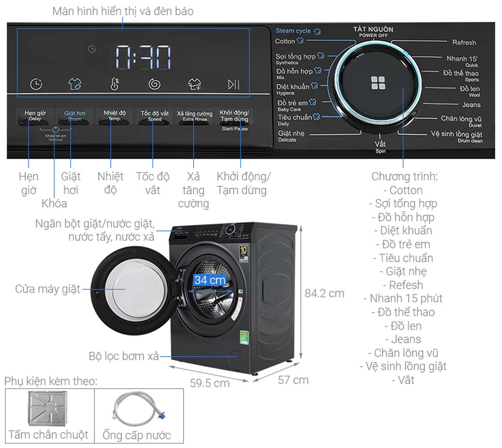Click the 0:30 time display digits
The height and width of the screenshot is (448, 502).
tap(143, 57)
